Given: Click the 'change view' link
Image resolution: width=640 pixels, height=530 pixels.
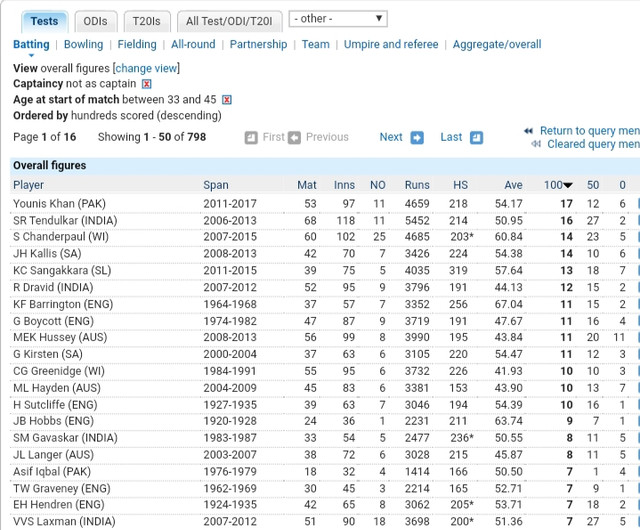Looking at the screenshot, I should [148, 68].
